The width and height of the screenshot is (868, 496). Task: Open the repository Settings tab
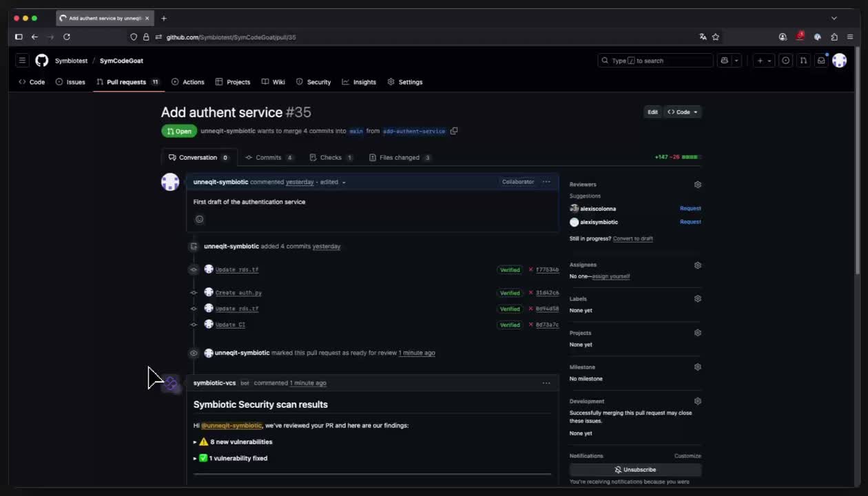pos(405,82)
